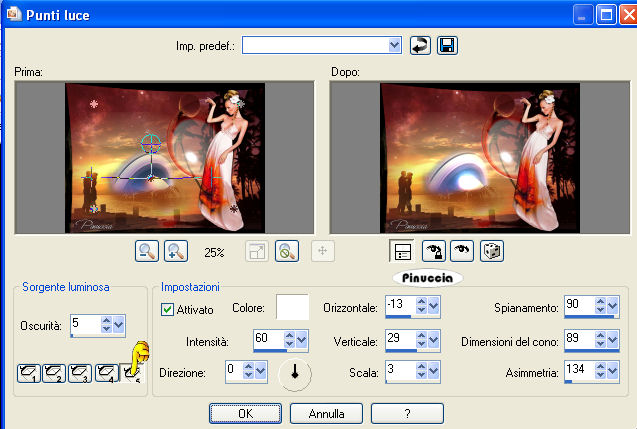This screenshot has height=429, width=637.
Task: Select light source 3
Action: tap(80, 373)
